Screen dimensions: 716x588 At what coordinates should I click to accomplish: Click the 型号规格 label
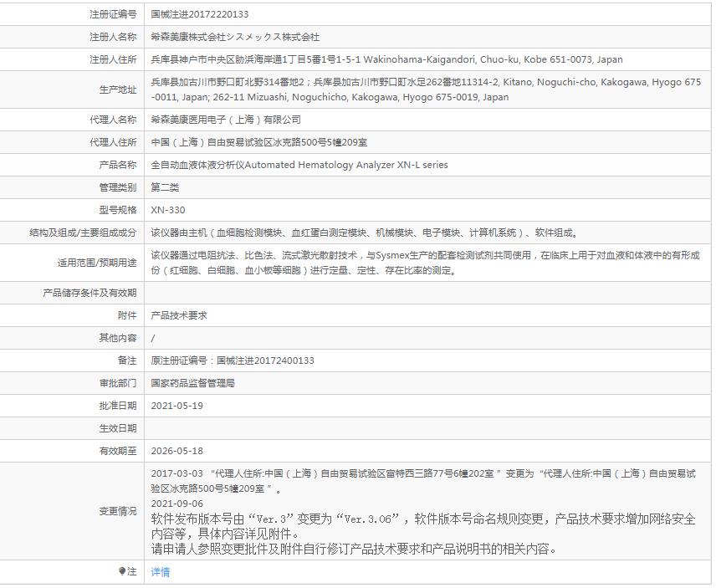(x=118, y=210)
